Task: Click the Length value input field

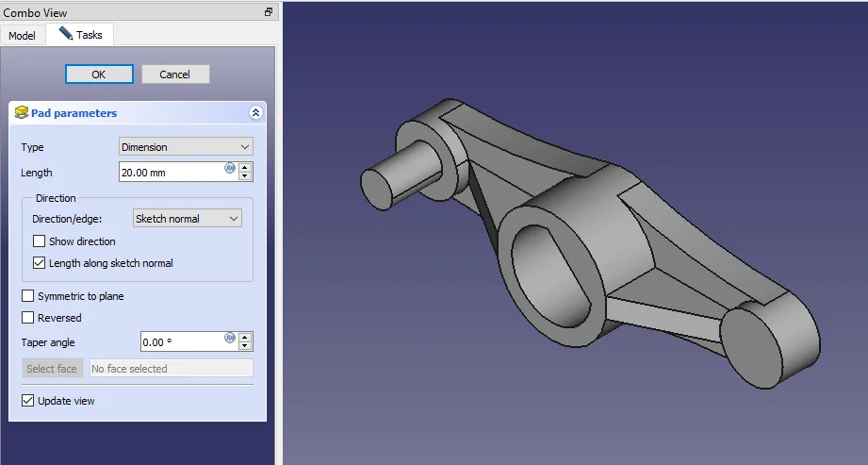Action: click(x=170, y=173)
